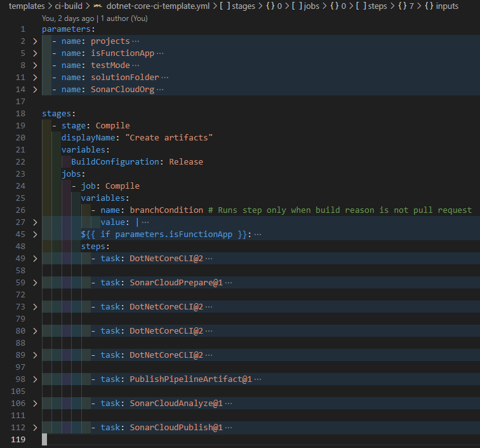This screenshot has height=448, width=480.
Task: Unfold the if parameters.isFunctionApp block
Action: pos(35,234)
